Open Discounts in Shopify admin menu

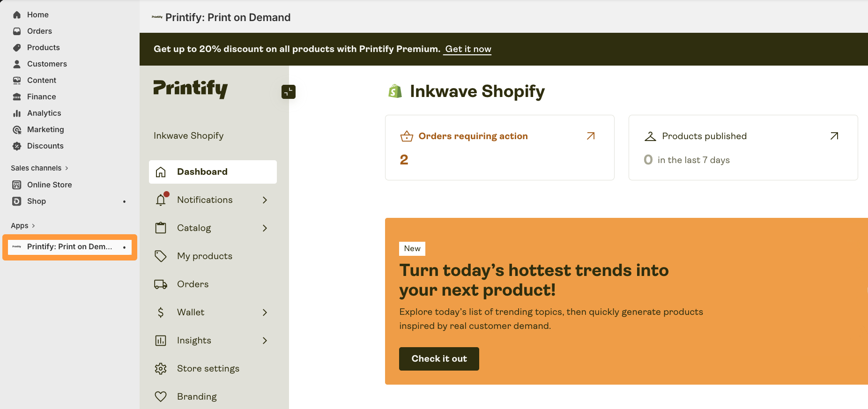click(x=45, y=146)
